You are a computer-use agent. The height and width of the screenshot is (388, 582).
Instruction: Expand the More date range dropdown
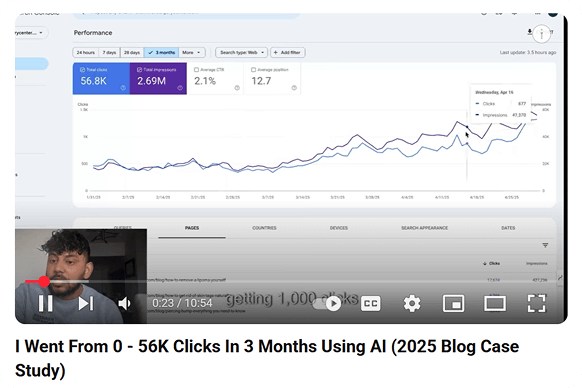[x=192, y=52]
